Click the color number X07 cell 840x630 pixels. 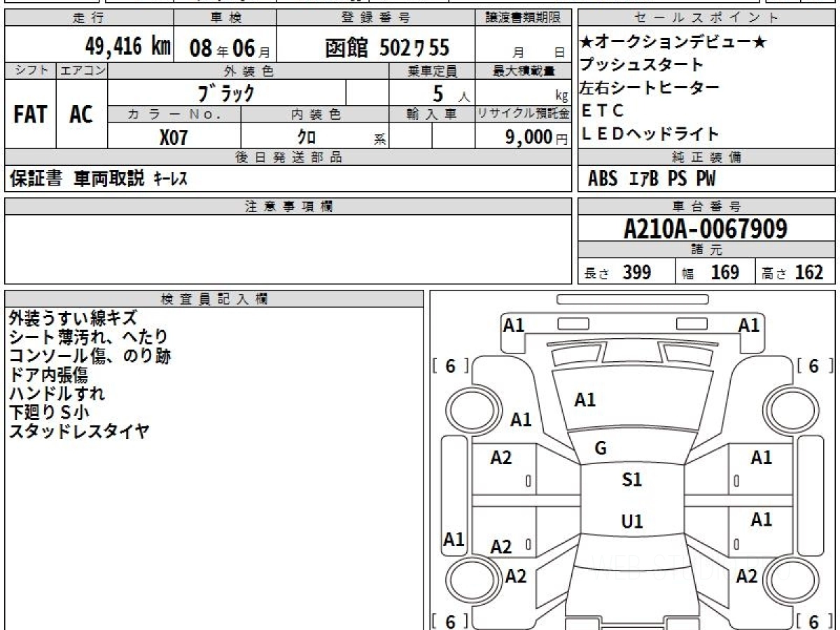(174, 138)
